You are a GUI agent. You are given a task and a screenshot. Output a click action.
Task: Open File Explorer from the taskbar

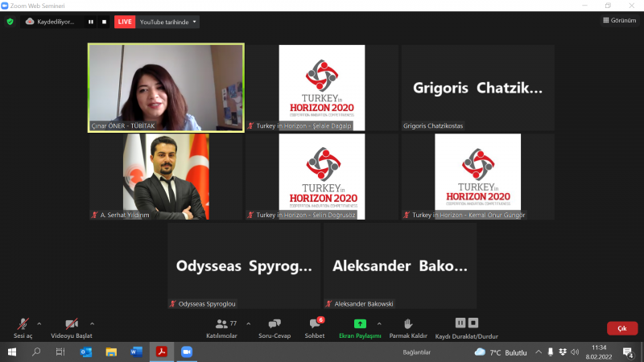(111, 352)
